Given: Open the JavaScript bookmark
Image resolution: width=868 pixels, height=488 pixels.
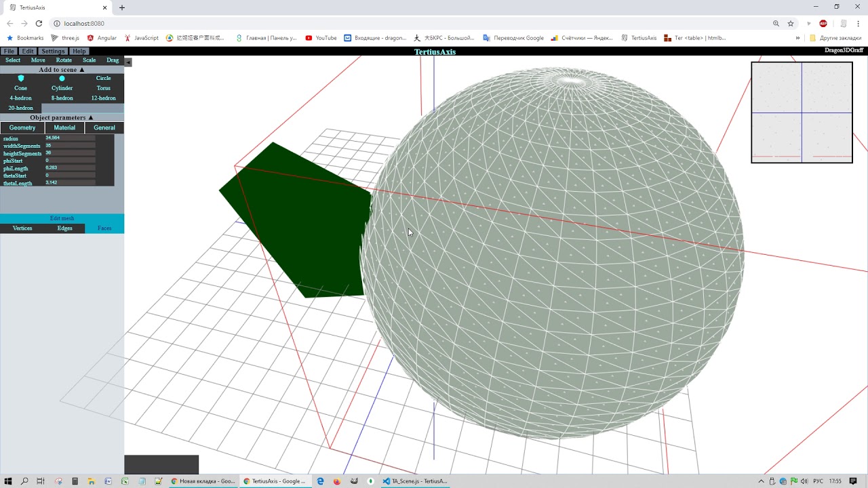Looking at the screenshot, I should tap(141, 38).
